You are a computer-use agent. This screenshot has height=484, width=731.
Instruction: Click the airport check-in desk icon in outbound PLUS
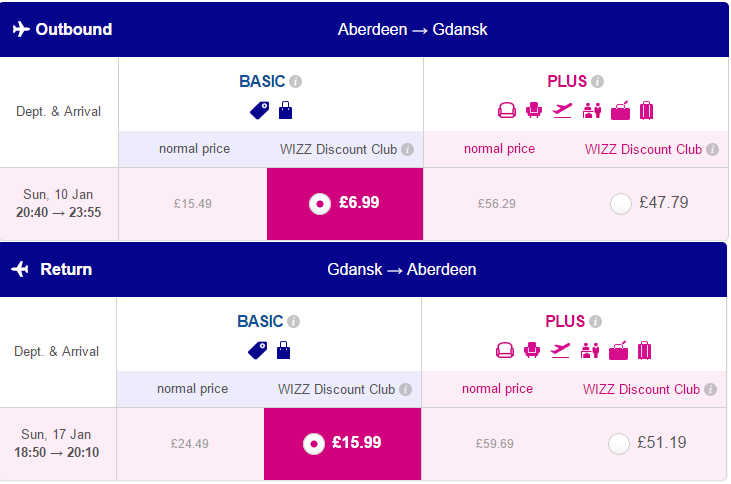(x=590, y=110)
